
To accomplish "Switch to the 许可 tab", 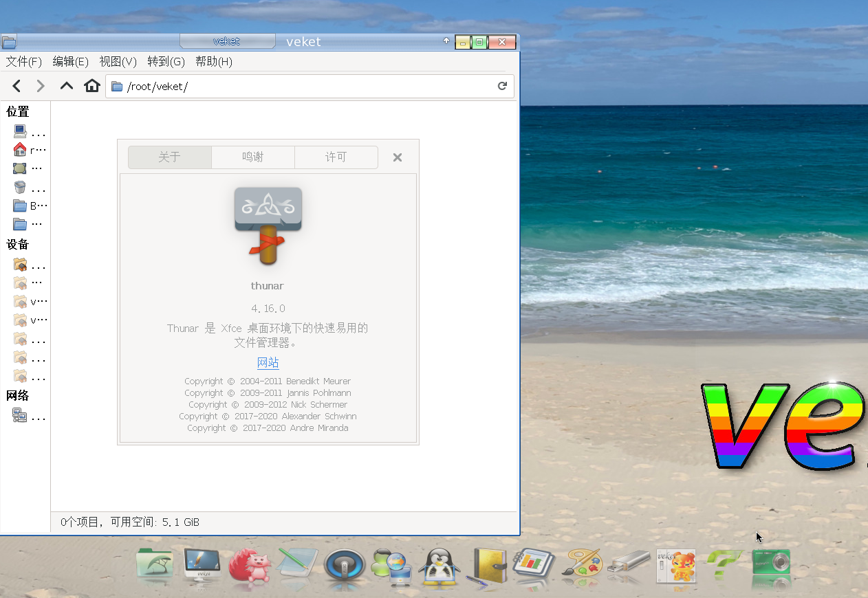I will coord(336,157).
